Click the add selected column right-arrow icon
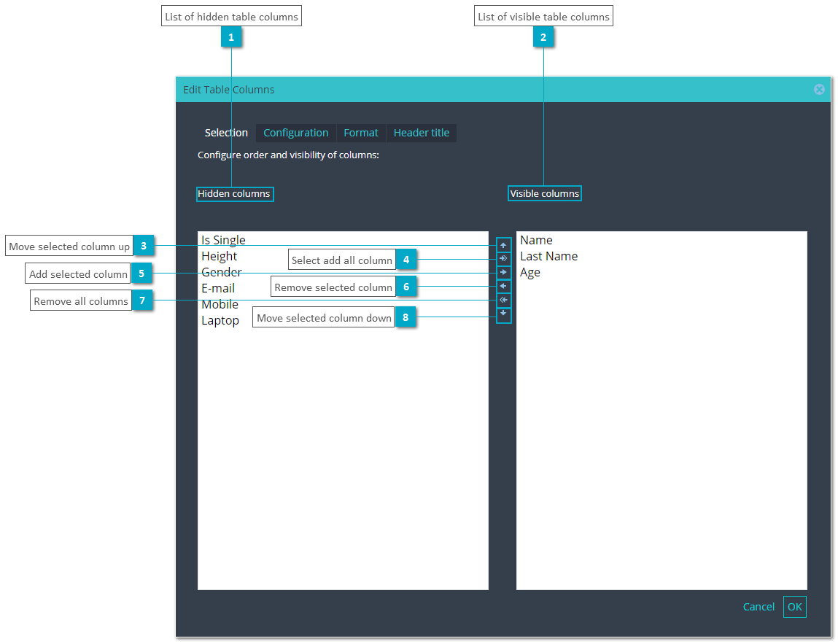The width and height of the screenshot is (838, 644). [x=503, y=272]
